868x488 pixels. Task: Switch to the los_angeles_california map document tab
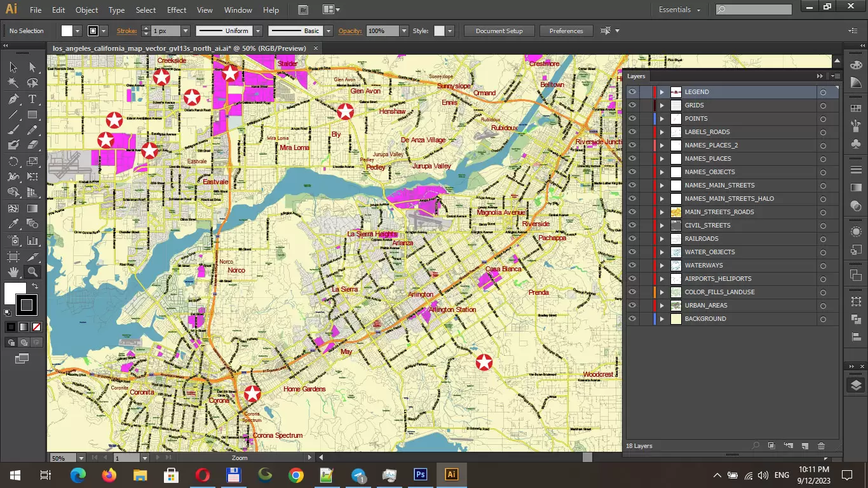pyautogui.click(x=184, y=48)
